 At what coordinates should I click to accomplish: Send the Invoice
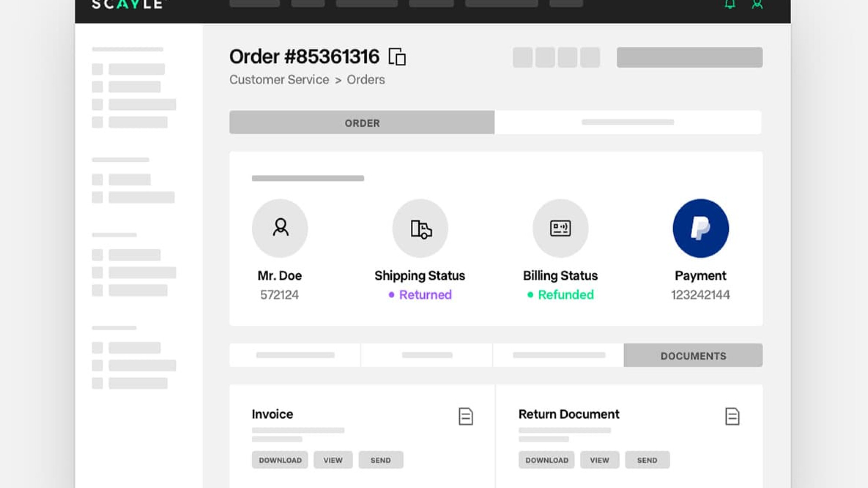pyautogui.click(x=381, y=460)
